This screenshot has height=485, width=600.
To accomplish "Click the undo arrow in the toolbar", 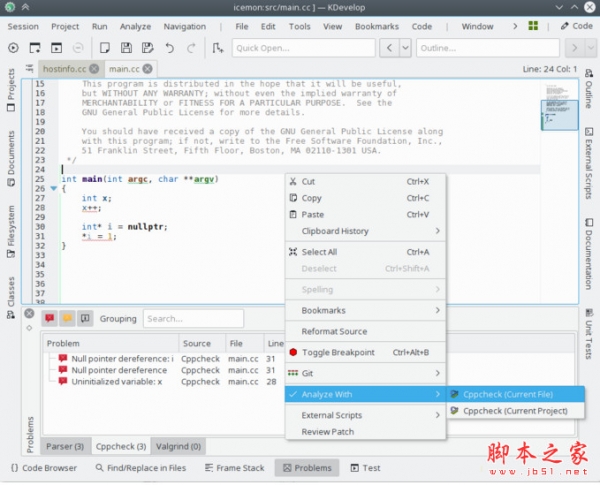I will point(170,47).
